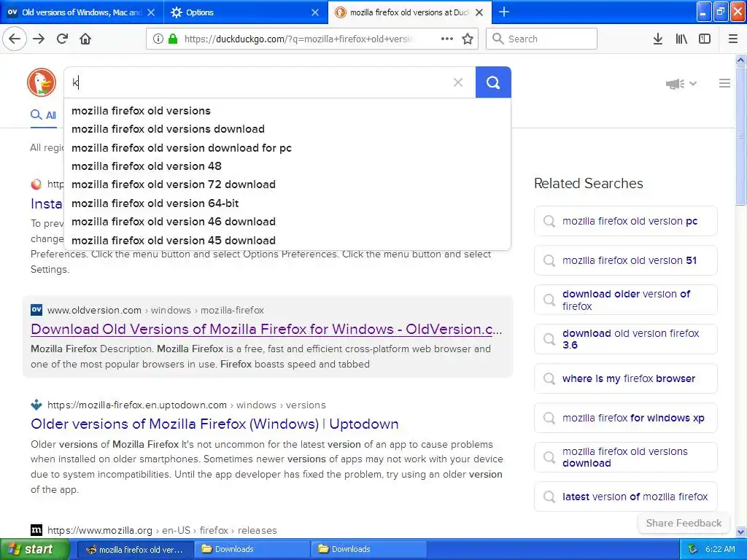Click scrollbar down arrow of the page
The height and width of the screenshot is (560, 747).
coord(740,532)
